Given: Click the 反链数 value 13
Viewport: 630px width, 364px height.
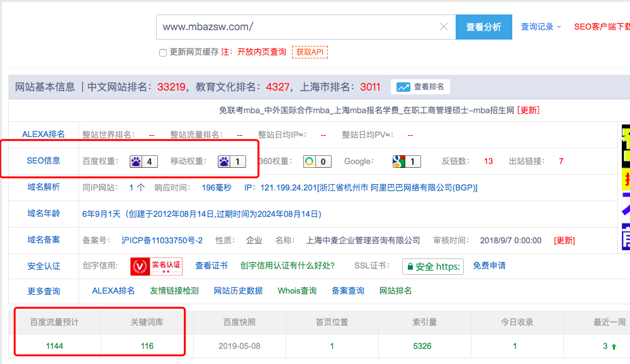Looking at the screenshot, I should pyautogui.click(x=488, y=162).
